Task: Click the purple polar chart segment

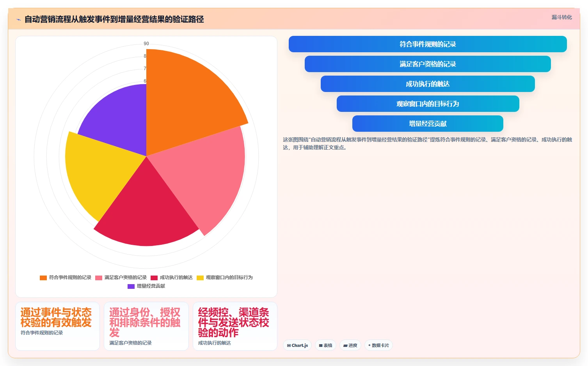Action: click(121, 121)
